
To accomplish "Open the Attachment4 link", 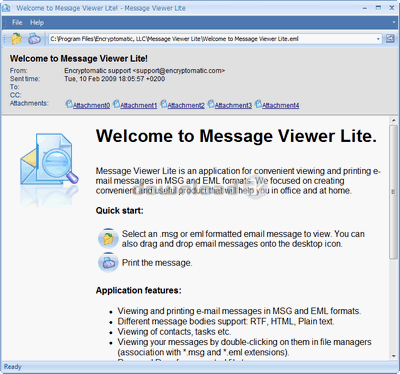I will tap(280, 106).
